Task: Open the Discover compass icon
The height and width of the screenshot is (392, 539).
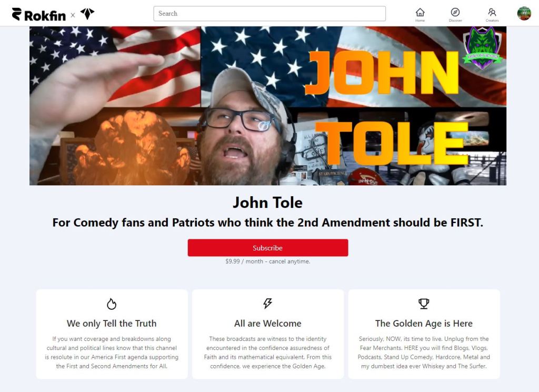Action: click(x=455, y=15)
